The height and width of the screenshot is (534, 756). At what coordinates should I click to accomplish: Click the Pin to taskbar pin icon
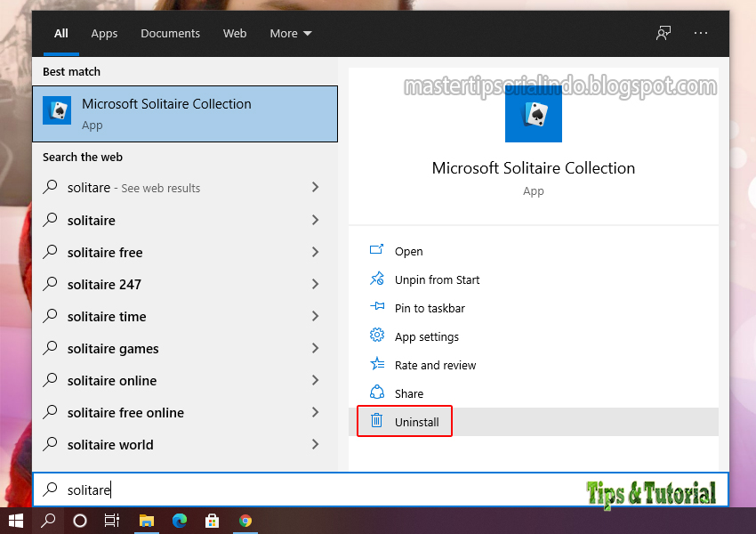[377, 306]
